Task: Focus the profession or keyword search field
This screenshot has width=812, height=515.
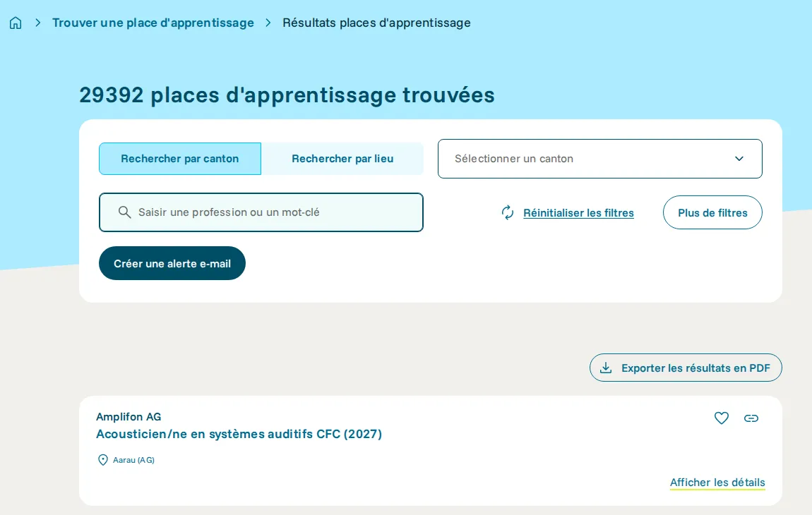Action: coord(261,212)
